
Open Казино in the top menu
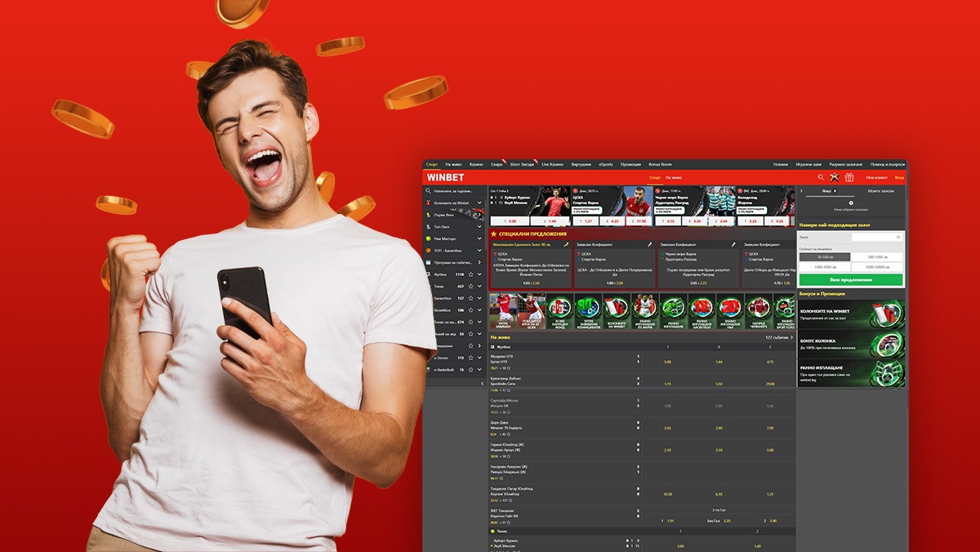pyautogui.click(x=476, y=164)
